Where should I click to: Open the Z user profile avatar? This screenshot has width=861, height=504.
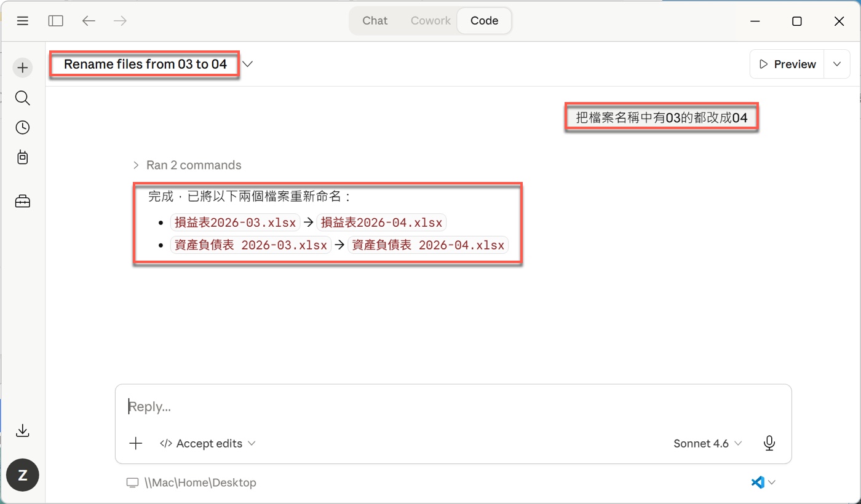tap(23, 474)
